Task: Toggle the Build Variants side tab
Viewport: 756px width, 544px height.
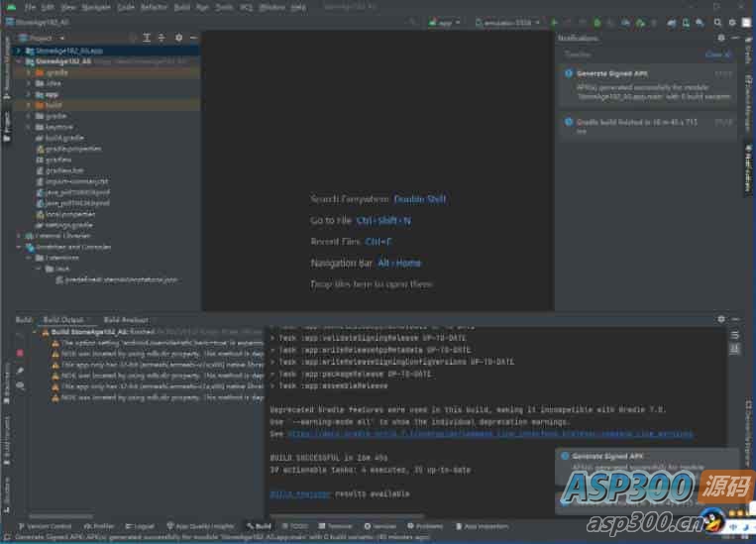Action: point(6,434)
